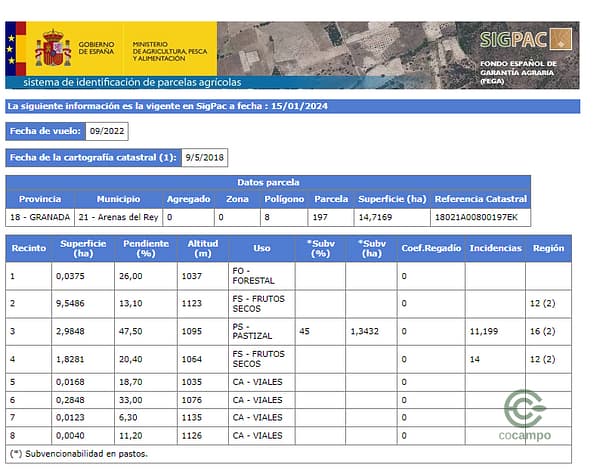Select the Gobierno de España label
The width and height of the screenshot is (600, 469).
click(x=97, y=48)
